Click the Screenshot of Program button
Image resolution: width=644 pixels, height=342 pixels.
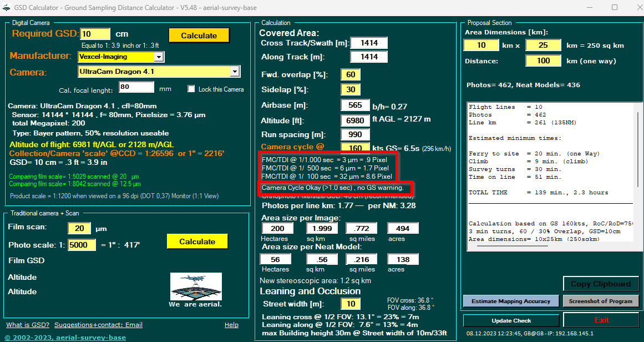point(601,300)
